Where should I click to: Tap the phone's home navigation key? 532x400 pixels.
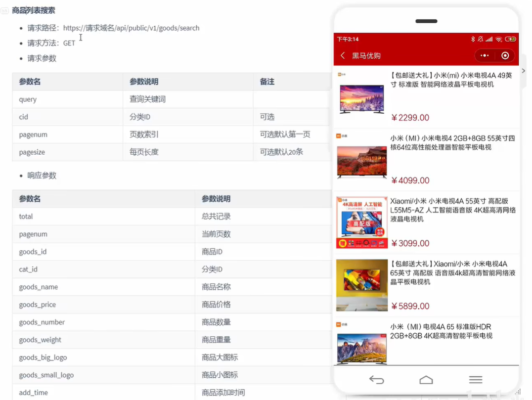pyautogui.click(x=426, y=380)
